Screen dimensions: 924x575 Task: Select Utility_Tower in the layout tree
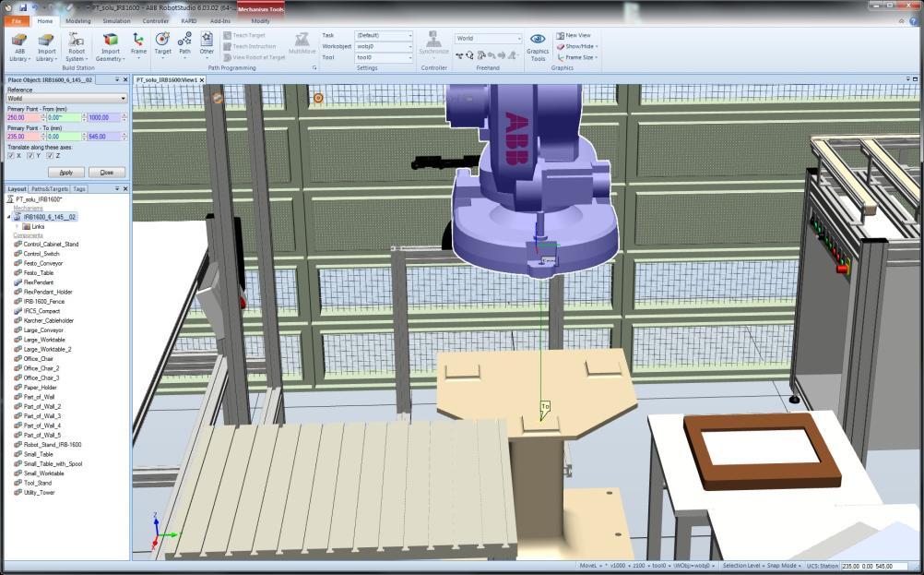[x=39, y=493]
